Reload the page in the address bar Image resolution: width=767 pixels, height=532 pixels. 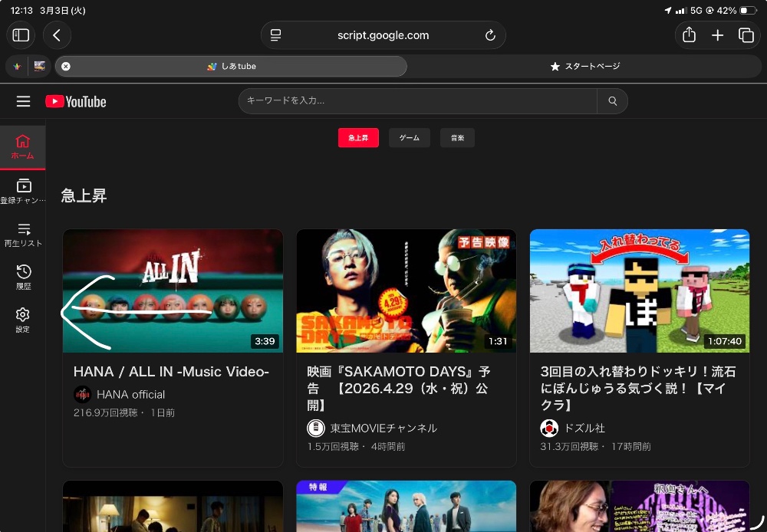490,35
